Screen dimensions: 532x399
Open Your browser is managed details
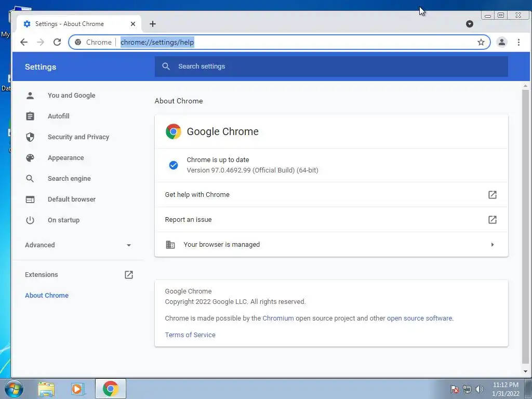pyautogui.click(x=331, y=244)
